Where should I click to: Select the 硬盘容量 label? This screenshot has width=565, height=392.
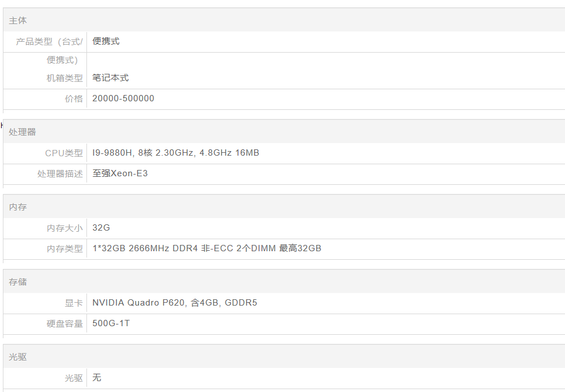tap(65, 323)
